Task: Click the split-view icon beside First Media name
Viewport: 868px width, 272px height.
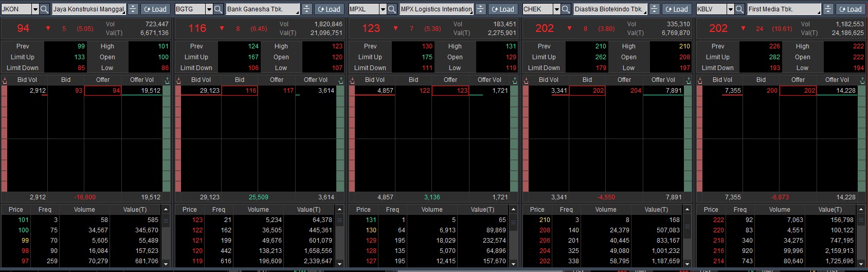Action: 828,9
